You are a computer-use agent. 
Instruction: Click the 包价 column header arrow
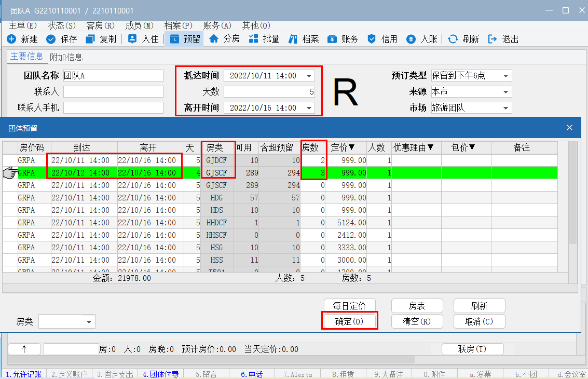click(x=472, y=147)
